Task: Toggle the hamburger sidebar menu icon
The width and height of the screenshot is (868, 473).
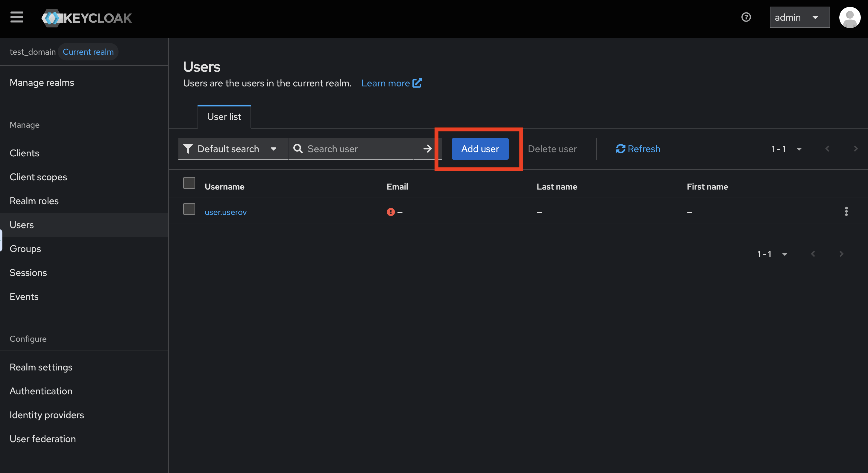Action: click(x=16, y=17)
